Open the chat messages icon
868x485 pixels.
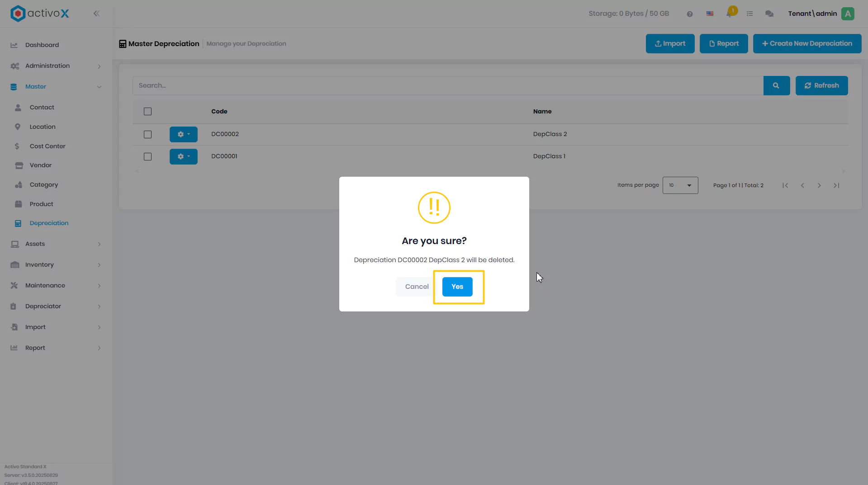(769, 14)
